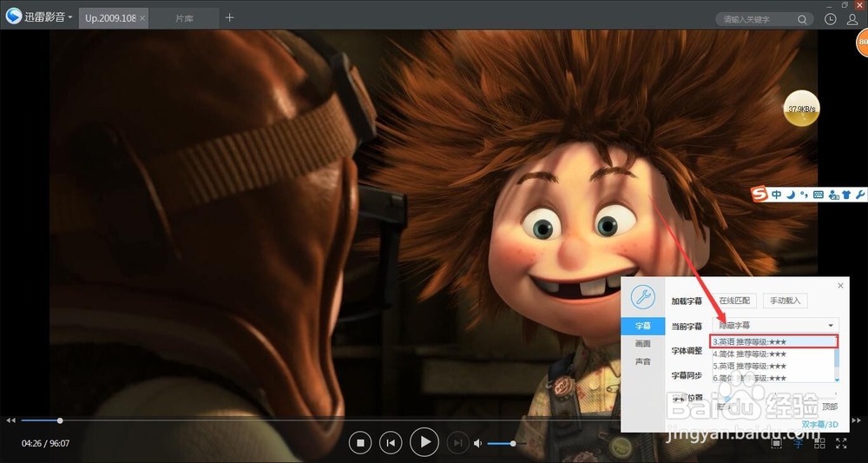Image resolution: width=868 pixels, height=463 pixels.
Task: Click the subtitle list scrollbar
Action: click(837, 357)
